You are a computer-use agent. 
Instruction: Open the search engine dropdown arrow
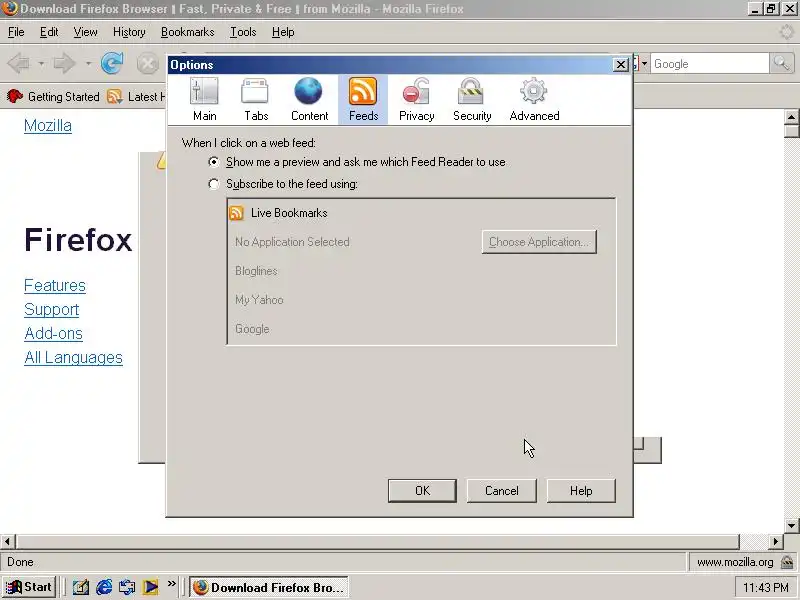tap(644, 64)
